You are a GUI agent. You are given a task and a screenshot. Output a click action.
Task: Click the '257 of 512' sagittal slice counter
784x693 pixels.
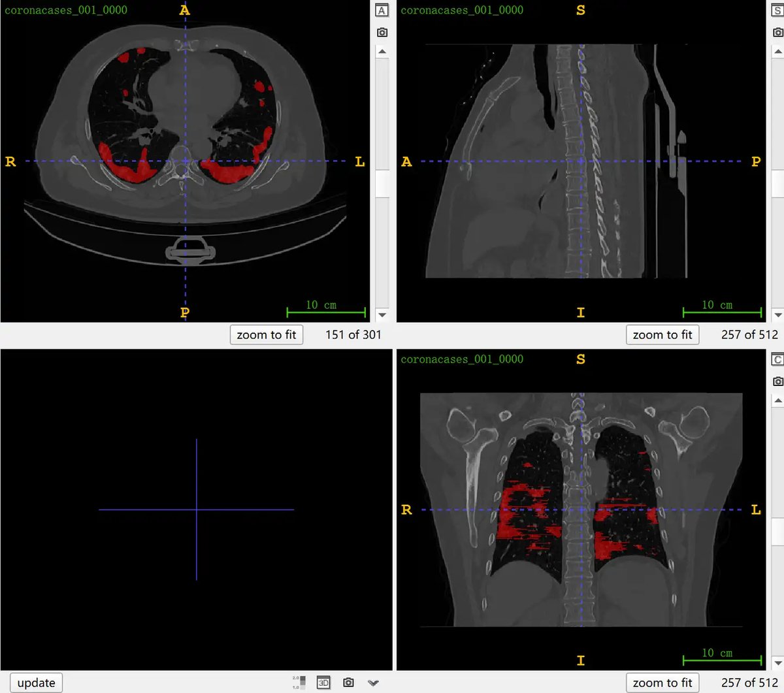pyautogui.click(x=749, y=335)
